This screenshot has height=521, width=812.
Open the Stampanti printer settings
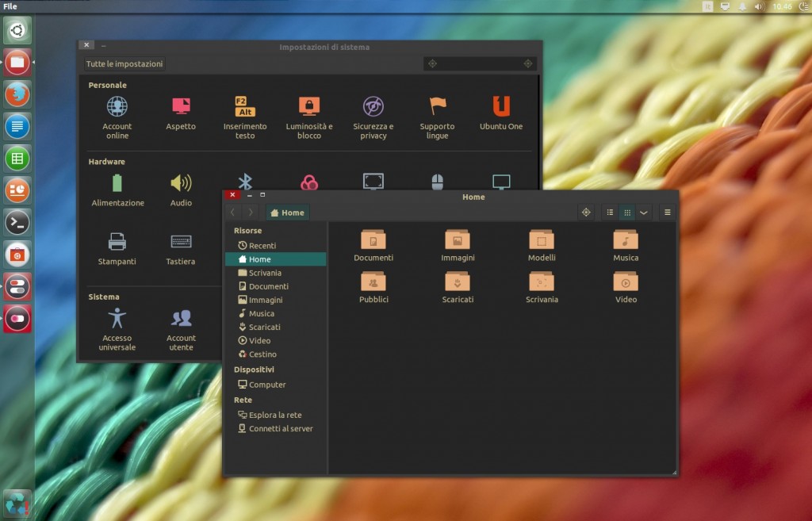tap(117, 241)
